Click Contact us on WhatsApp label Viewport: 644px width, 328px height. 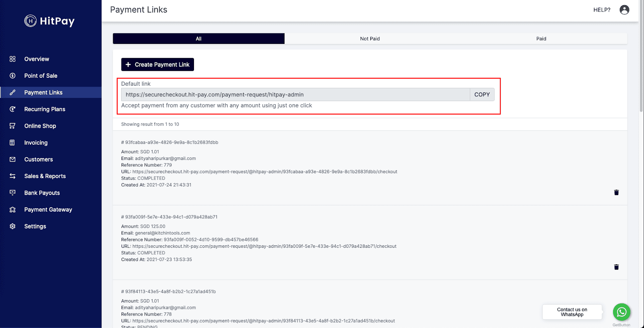click(572, 312)
